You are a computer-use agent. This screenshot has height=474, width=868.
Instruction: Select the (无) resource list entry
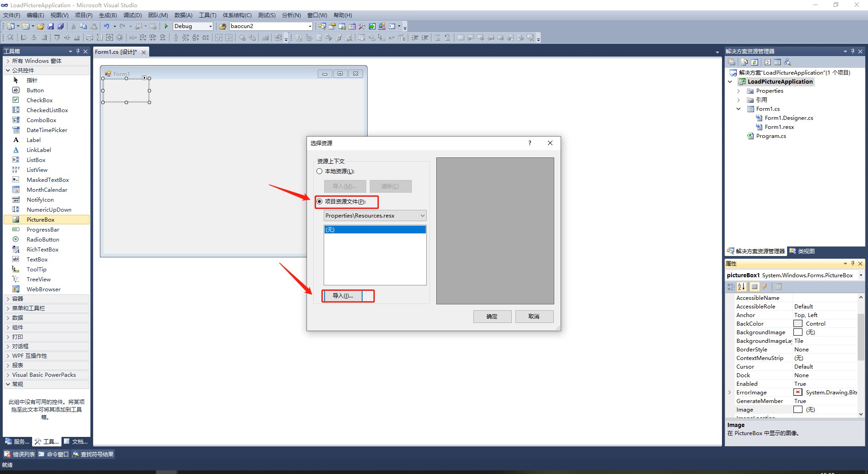pos(375,229)
